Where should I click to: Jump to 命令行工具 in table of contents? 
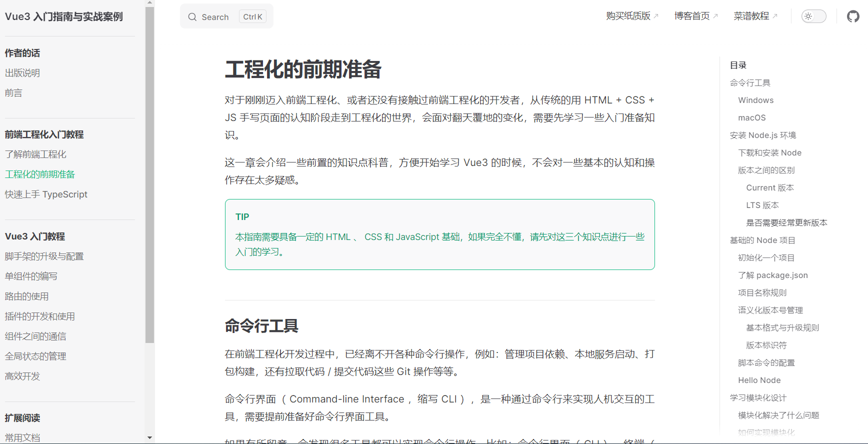[x=750, y=83]
